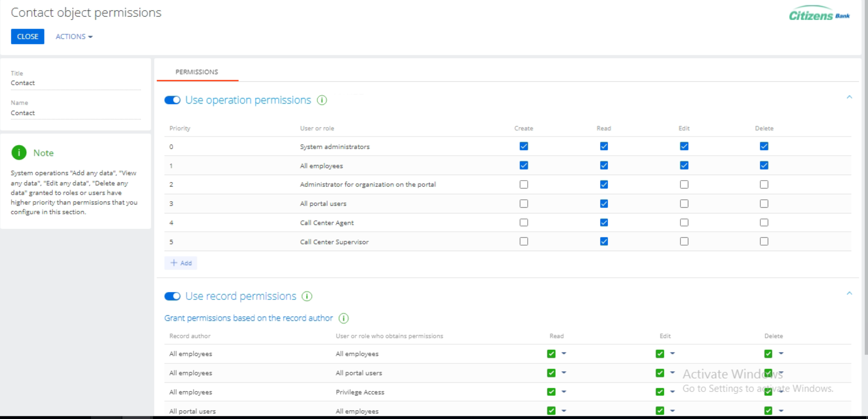The width and height of the screenshot is (868, 419).
Task: Toggle the Use record permissions switch
Action: click(x=172, y=296)
